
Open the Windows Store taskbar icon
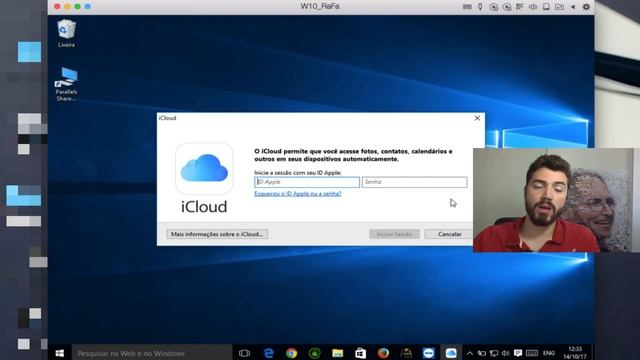(360, 353)
